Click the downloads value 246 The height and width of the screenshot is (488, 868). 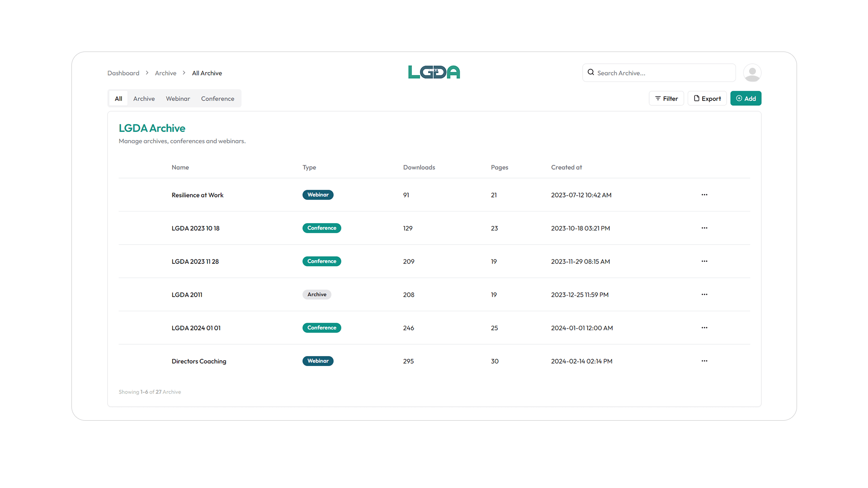409,328
